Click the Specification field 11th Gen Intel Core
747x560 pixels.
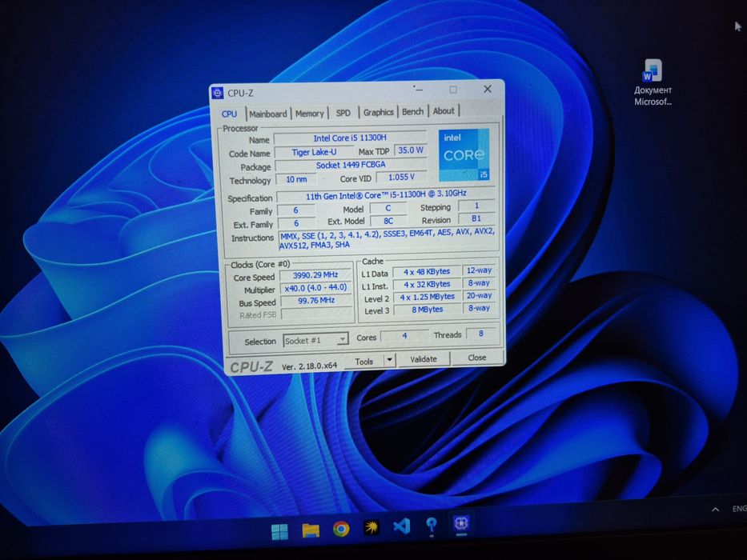coord(387,195)
